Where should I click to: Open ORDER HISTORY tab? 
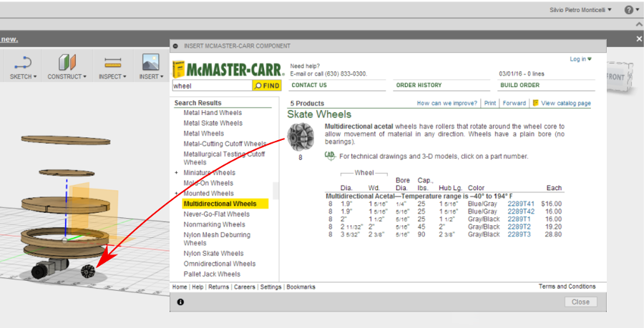(419, 85)
